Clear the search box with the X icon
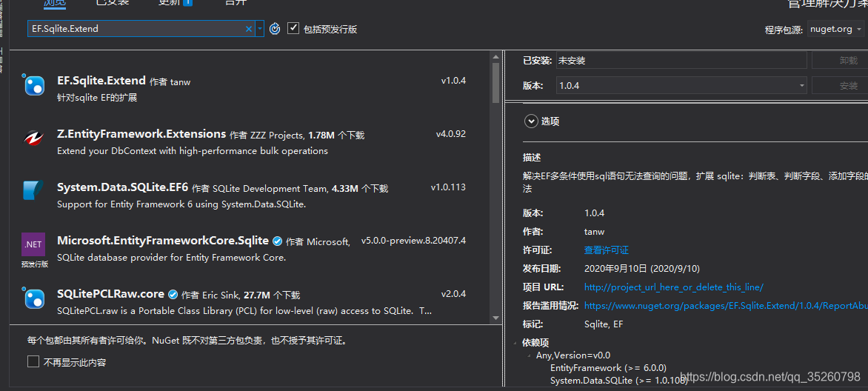 point(249,29)
